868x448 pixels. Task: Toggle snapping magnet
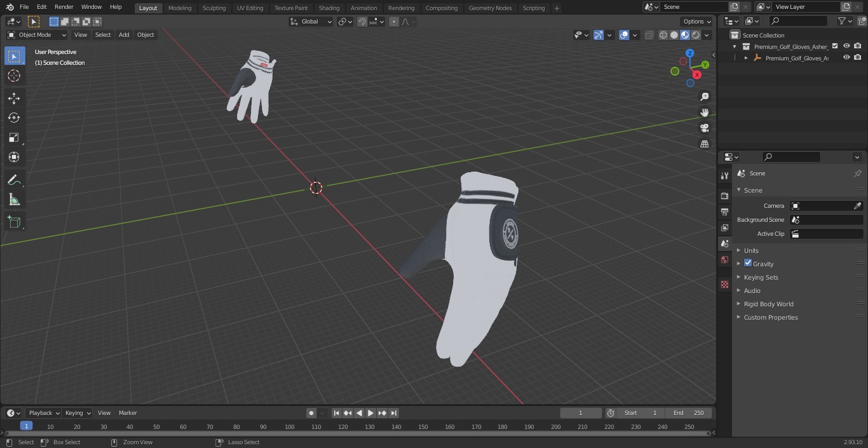(x=362, y=22)
